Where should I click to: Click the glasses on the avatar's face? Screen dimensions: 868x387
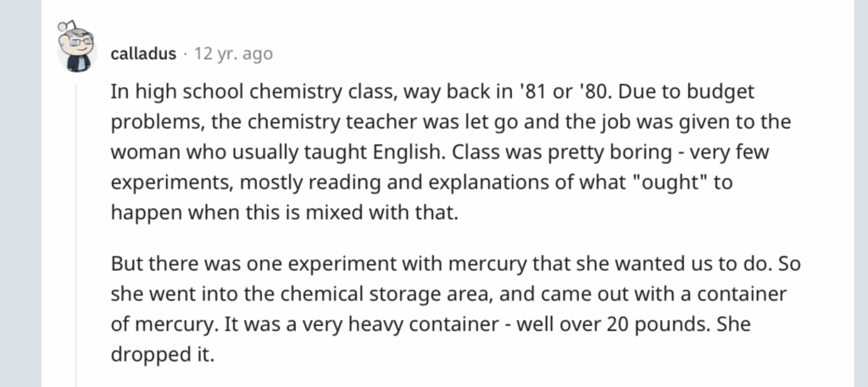tap(79, 42)
